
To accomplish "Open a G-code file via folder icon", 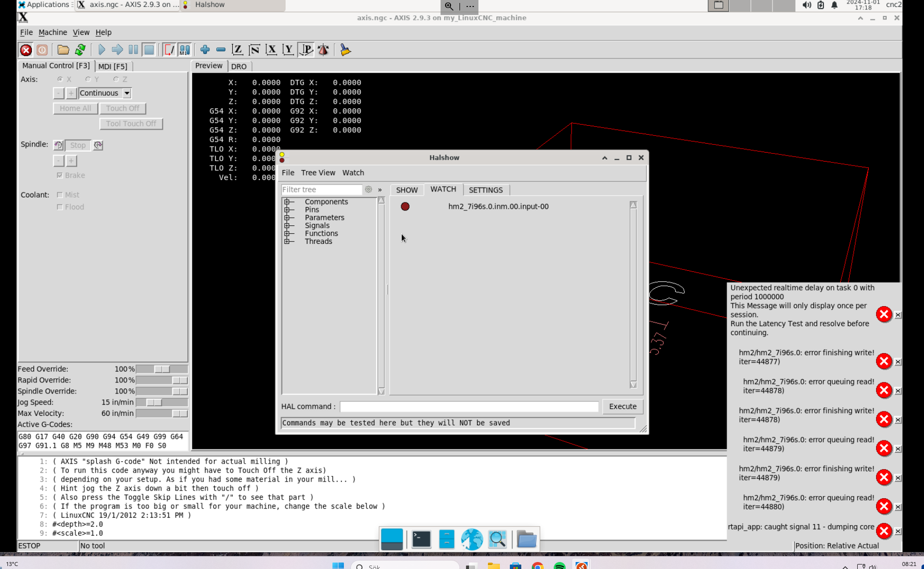I will point(63,50).
